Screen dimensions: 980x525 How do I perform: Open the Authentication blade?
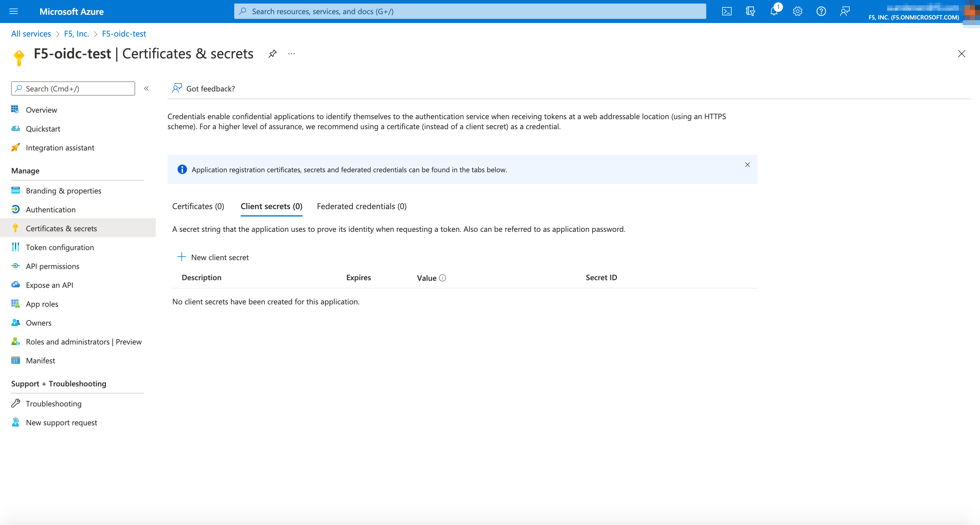pyautogui.click(x=51, y=209)
